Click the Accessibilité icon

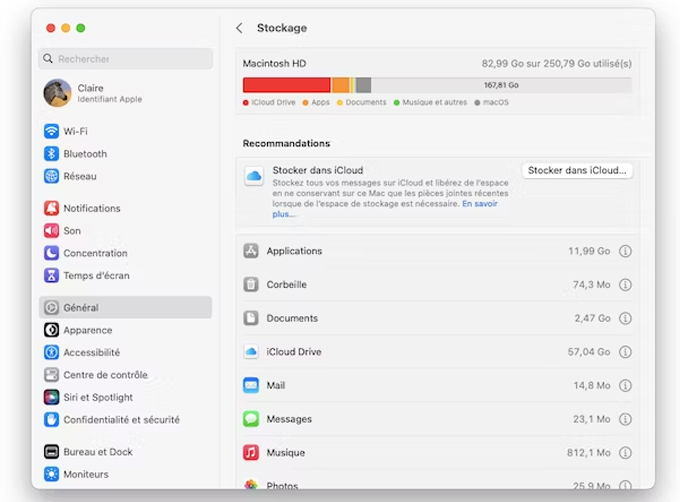(x=51, y=352)
